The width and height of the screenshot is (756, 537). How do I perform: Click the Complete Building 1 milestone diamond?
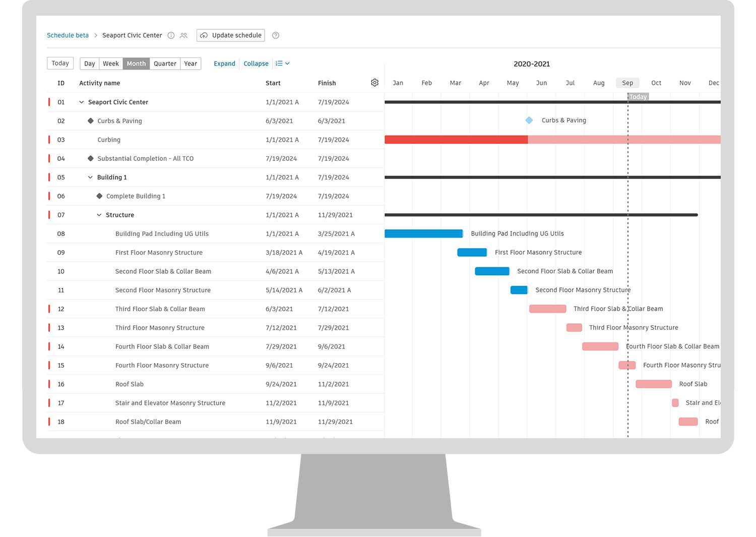100,196
